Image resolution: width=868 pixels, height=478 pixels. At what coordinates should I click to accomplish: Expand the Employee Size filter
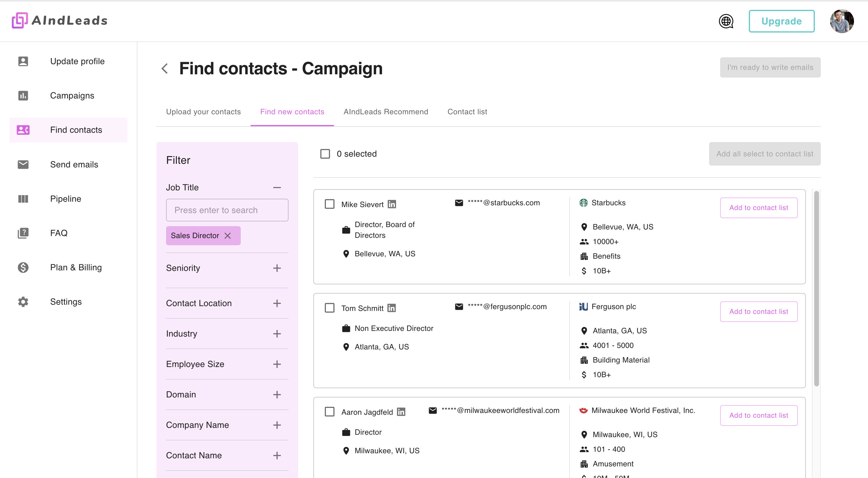277,364
